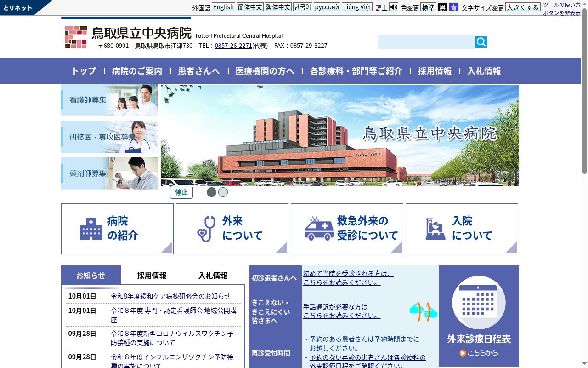Viewport: 588px width, 368px height.
Task: Open インフルエンザワクチン予防接種 news item
Action: pyautogui.click(x=172, y=361)
